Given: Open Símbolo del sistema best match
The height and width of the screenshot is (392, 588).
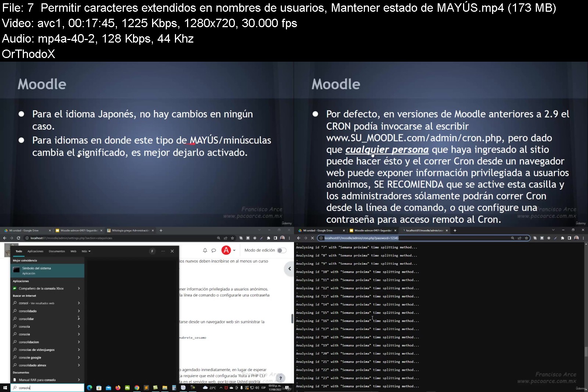Looking at the screenshot, I should coord(47,271).
